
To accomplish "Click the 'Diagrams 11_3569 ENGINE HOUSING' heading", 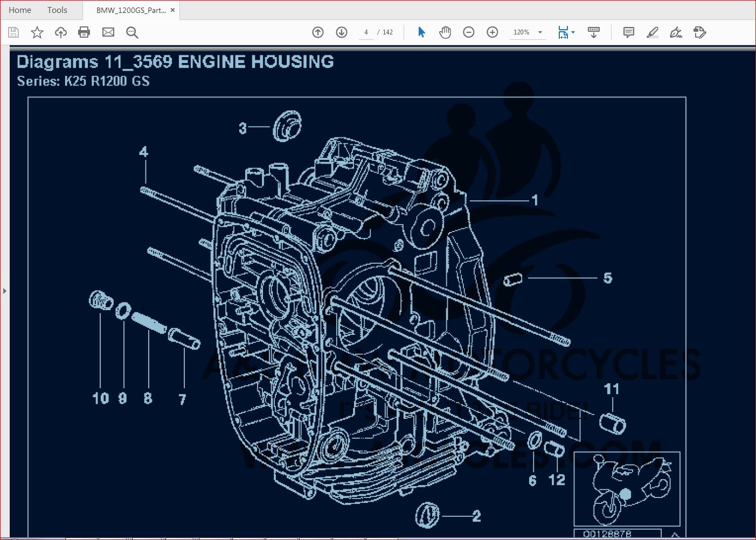I will coord(175,62).
